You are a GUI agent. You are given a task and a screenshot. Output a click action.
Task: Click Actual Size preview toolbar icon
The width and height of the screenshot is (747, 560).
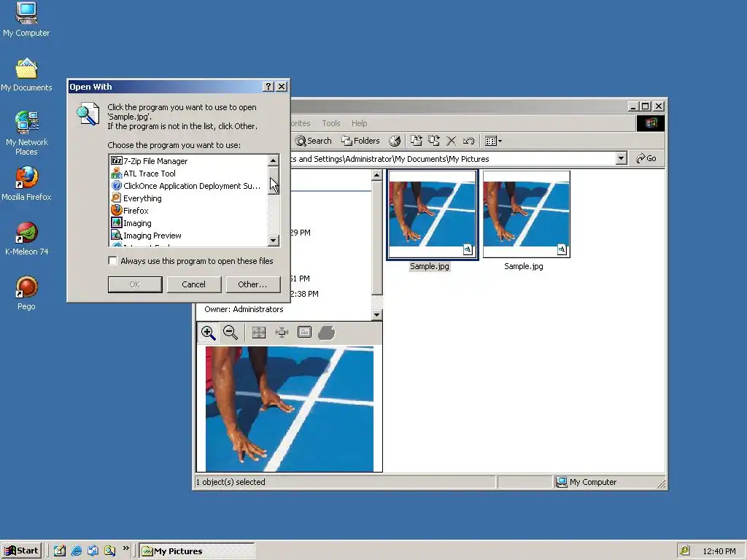click(x=282, y=332)
